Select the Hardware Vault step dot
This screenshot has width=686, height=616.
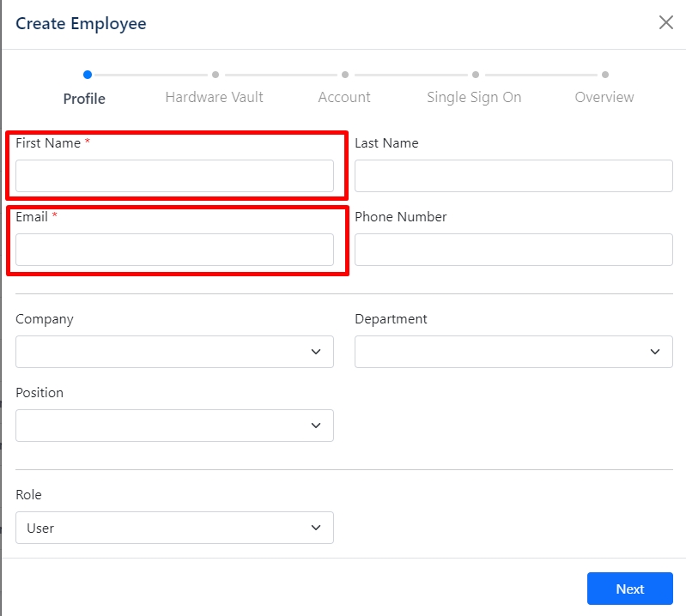click(216, 75)
